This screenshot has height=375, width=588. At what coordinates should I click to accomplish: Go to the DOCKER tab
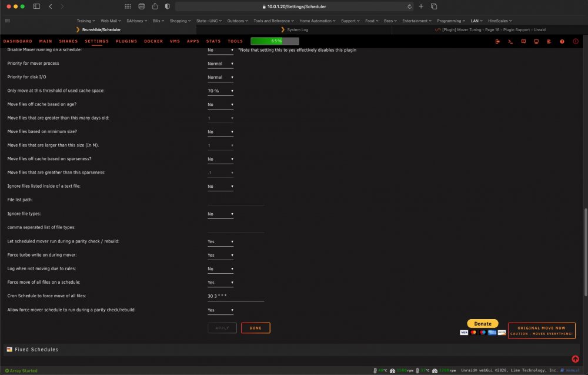point(153,41)
